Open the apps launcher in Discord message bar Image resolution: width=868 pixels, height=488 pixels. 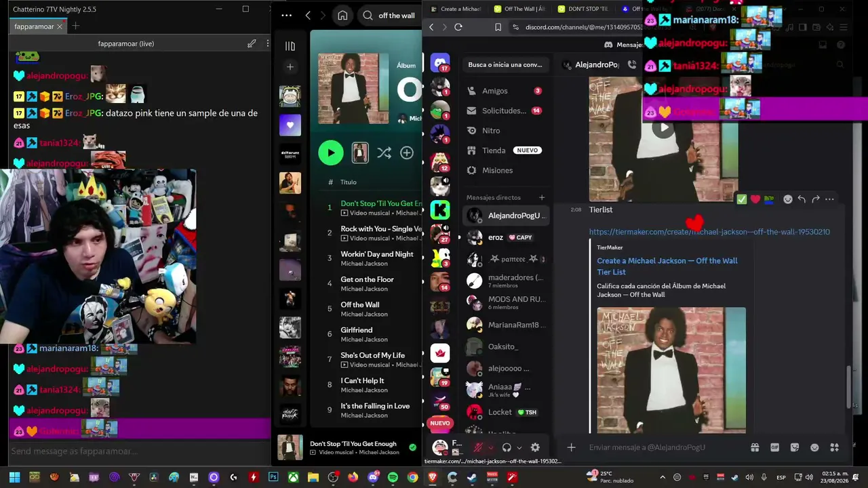click(x=835, y=447)
